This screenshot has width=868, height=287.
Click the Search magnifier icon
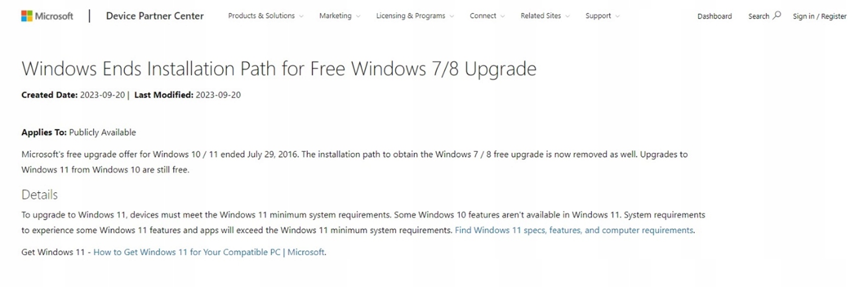[777, 15]
